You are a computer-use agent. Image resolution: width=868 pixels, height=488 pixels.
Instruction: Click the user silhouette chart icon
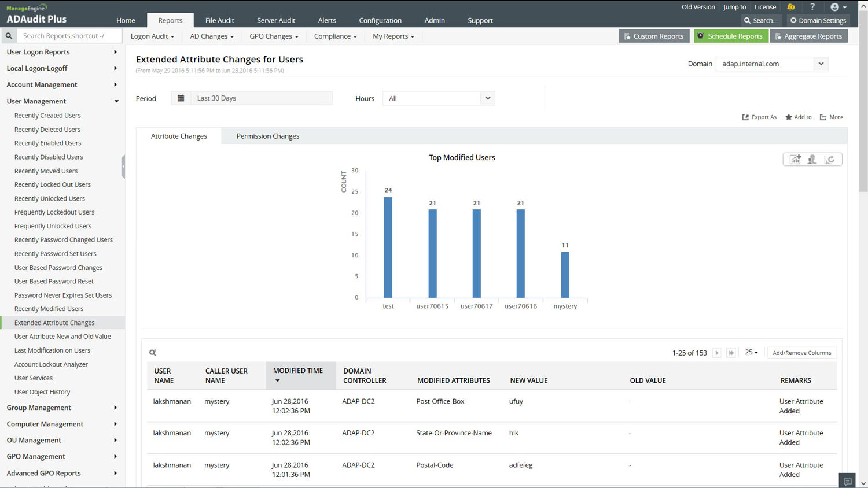tap(812, 160)
